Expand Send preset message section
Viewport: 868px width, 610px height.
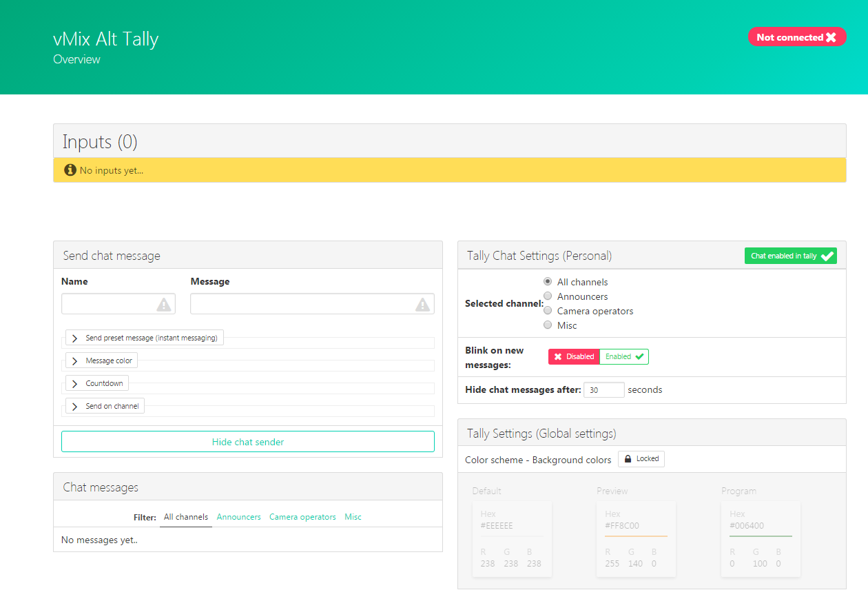(145, 338)
